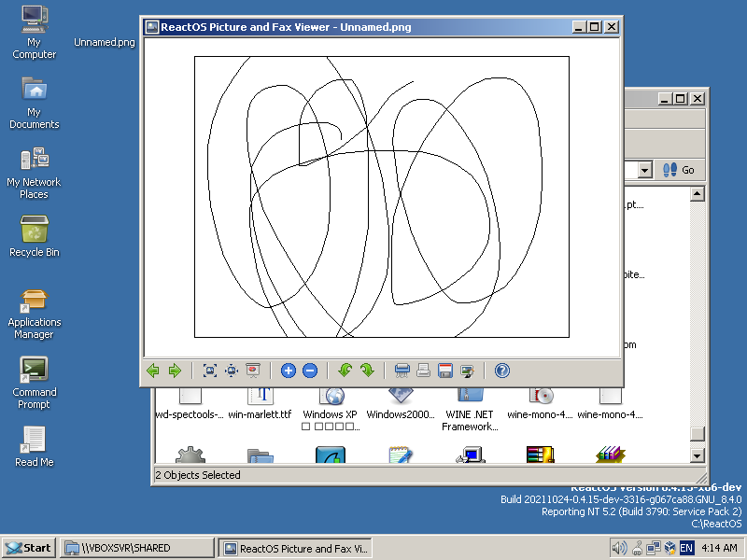
Task: Print the current picture
Action: tap(423, 371)
